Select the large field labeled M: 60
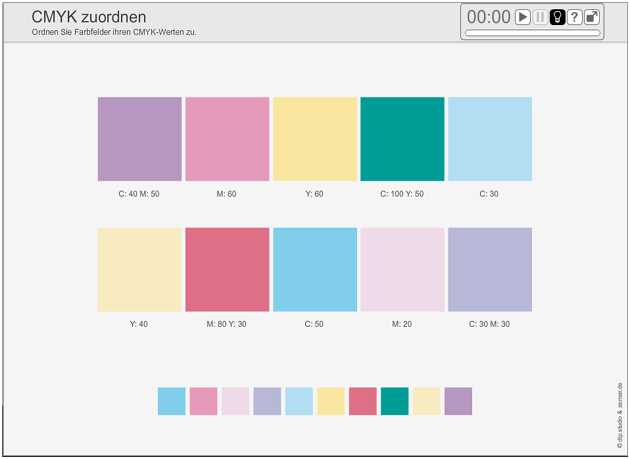Screen dimensions: 630x459 (227, 139)
